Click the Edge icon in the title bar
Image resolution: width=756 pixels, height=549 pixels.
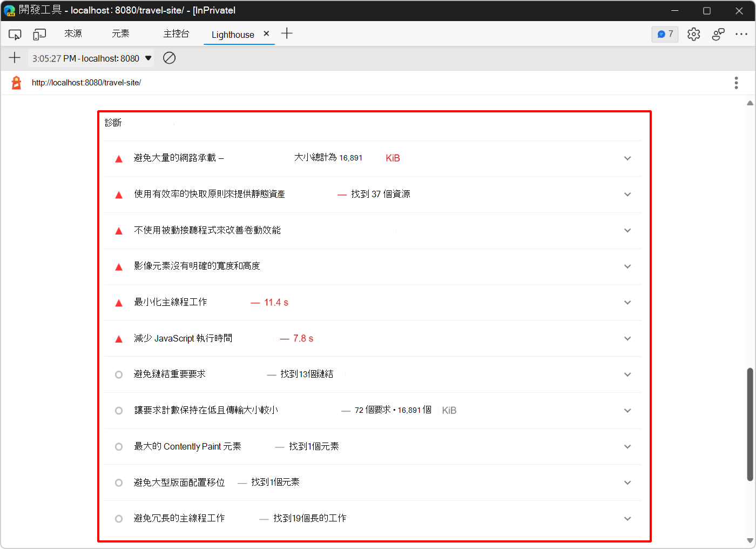click(9, 10)
